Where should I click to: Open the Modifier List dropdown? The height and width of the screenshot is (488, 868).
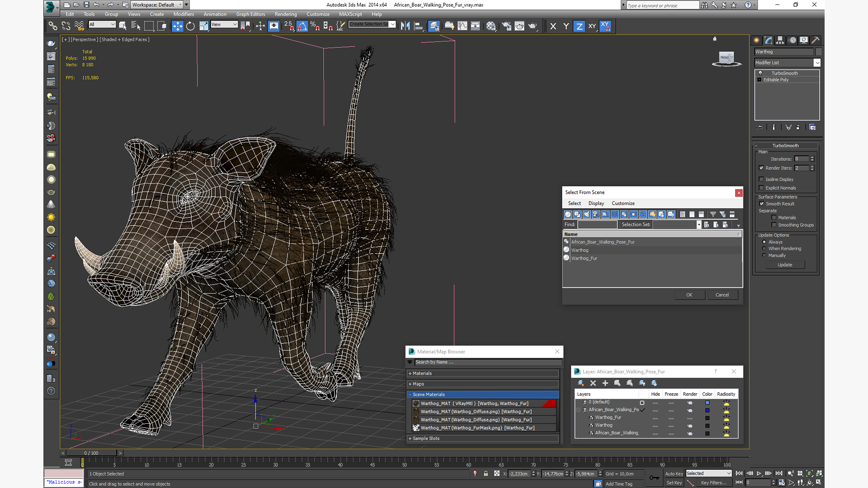817,63
